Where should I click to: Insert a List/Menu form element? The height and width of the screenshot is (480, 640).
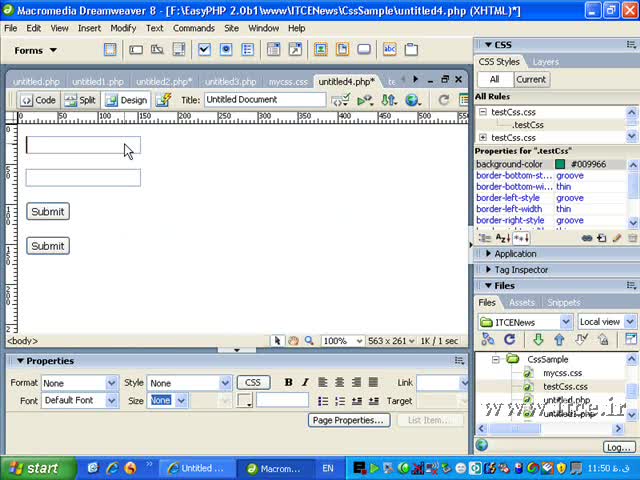[273, 50]
